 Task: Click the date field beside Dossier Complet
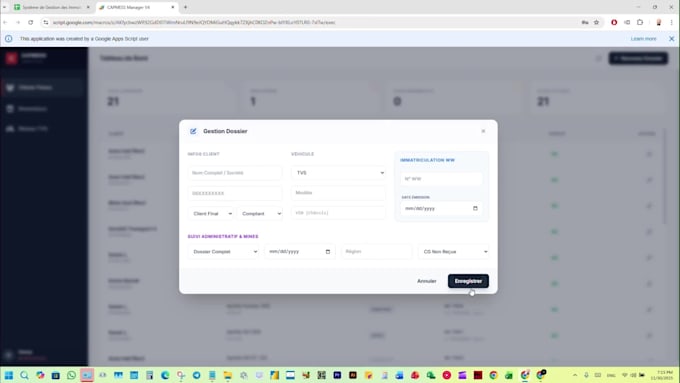coord(300,252)
